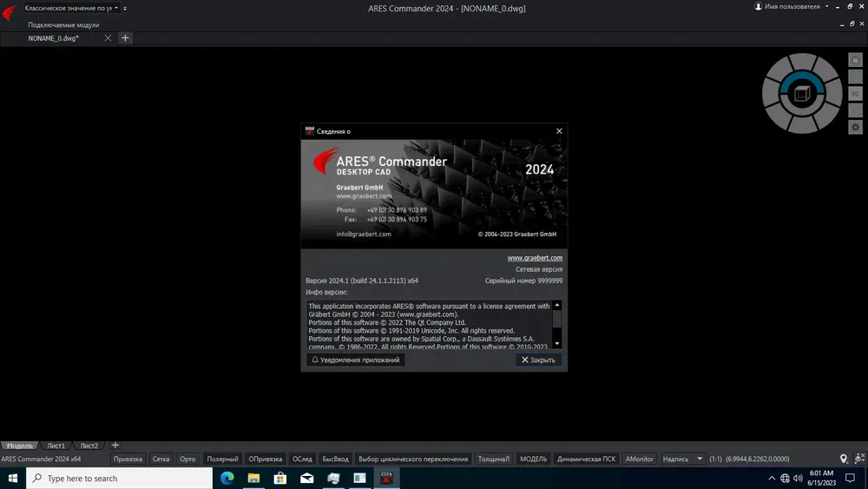Click the ARES Commander icon in taskbar
The image size is (868, 489).
[x=386, y=478]
